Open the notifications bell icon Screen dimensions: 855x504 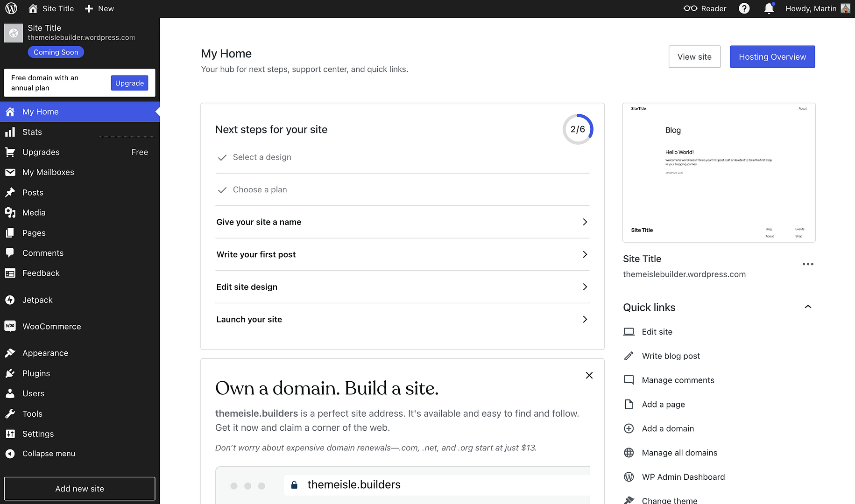768,8
